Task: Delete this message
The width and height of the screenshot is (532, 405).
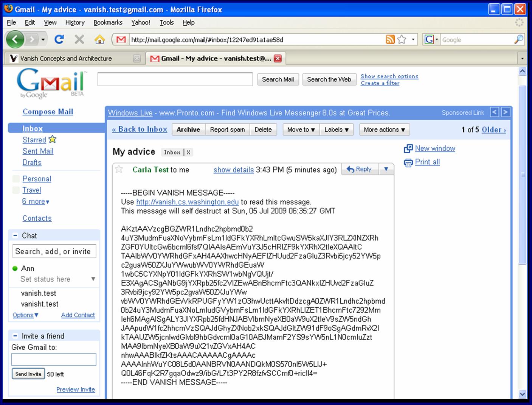Action: [x=263, y=129]
